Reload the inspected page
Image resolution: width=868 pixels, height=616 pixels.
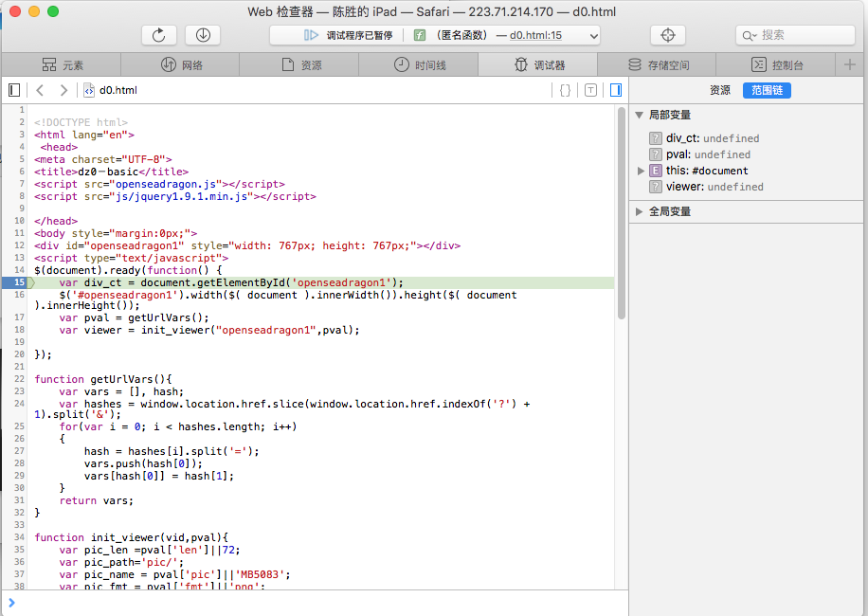click(x=159, y=35)
